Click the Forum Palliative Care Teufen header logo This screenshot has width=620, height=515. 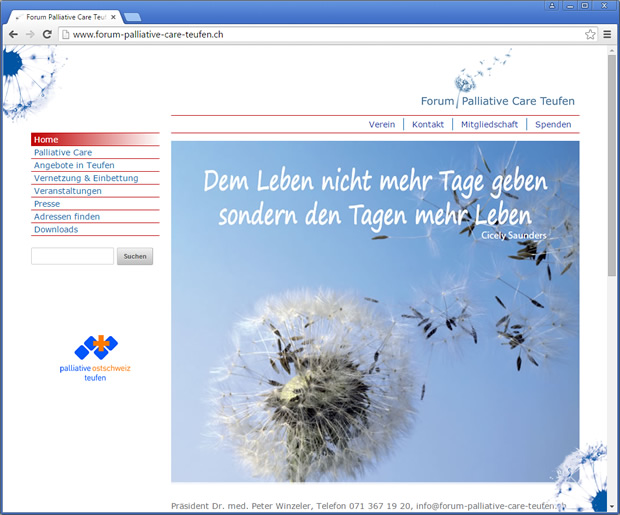tap(497, 101)
